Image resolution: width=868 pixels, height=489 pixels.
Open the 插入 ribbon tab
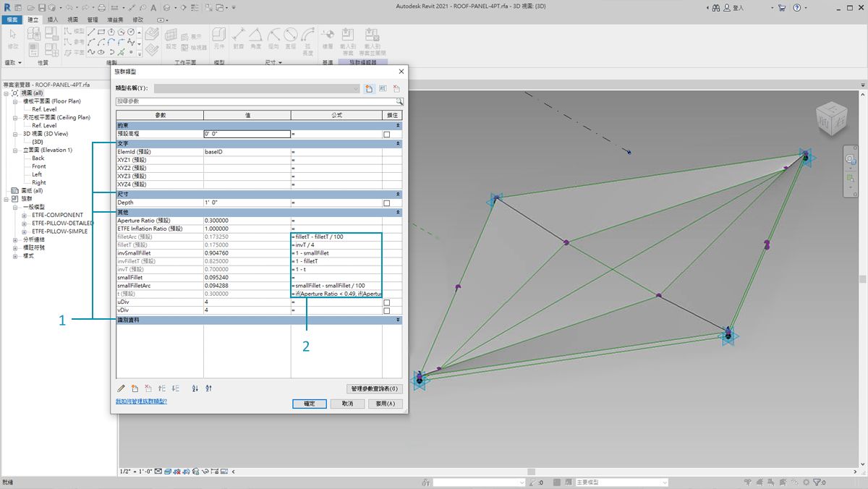point(53,20)
